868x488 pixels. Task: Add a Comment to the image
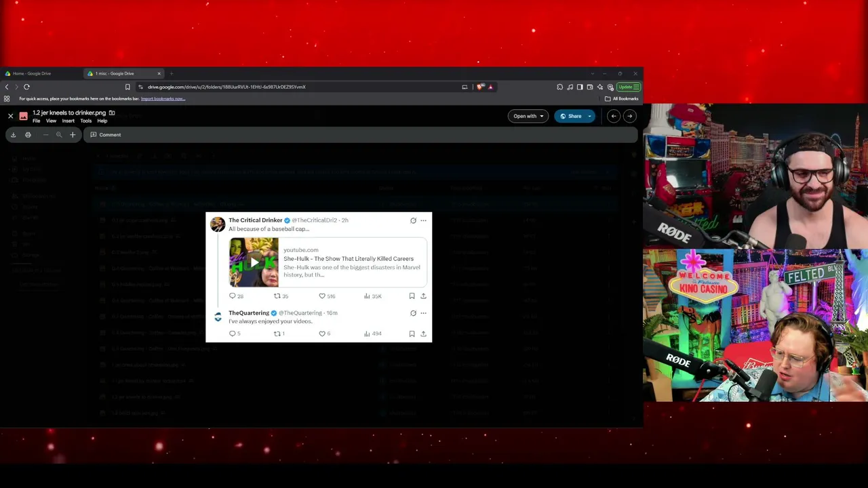pyautogui.click(x=106, y=135)
